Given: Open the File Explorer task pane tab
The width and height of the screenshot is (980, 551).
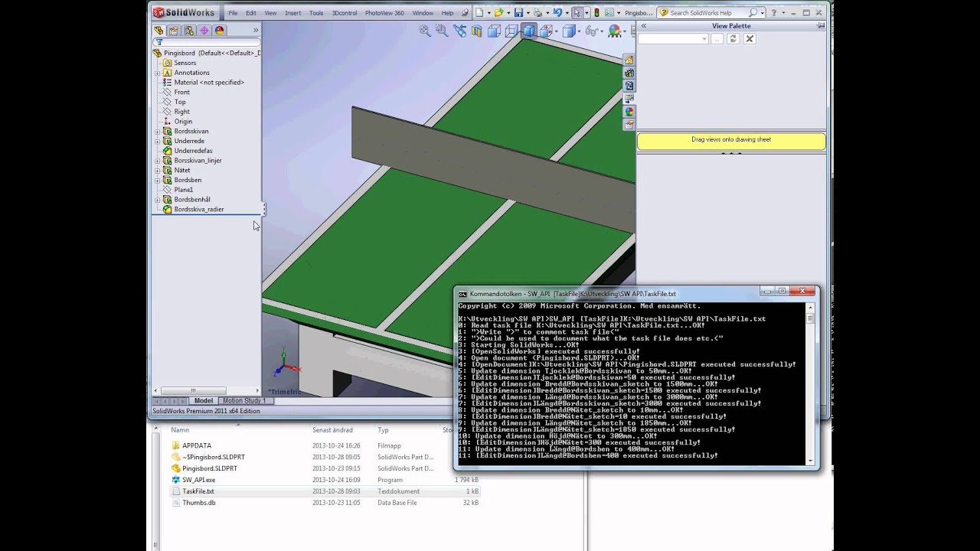Looking at the screenshot, I should point(629,86).
